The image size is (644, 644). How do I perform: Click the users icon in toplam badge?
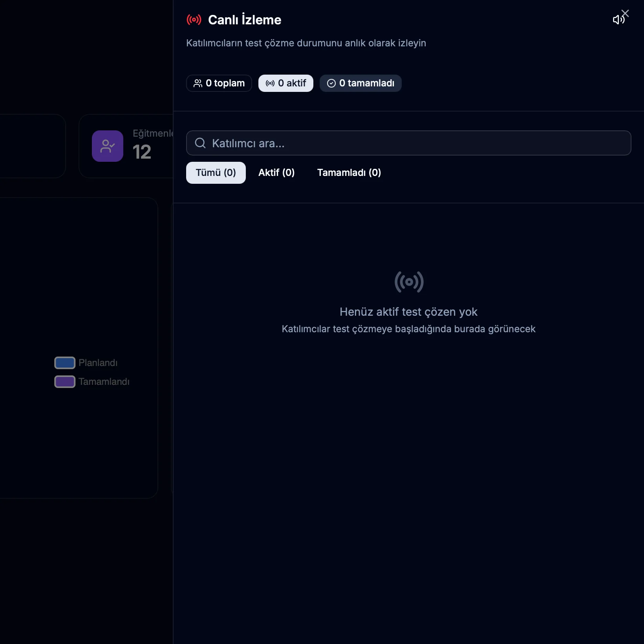pyautogui.click(x=198, y=83)
